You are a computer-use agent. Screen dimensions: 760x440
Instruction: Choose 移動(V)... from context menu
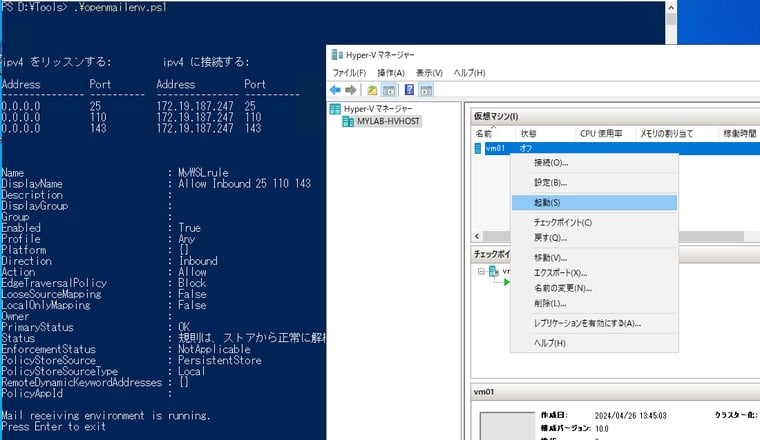(x=594, y=258)
